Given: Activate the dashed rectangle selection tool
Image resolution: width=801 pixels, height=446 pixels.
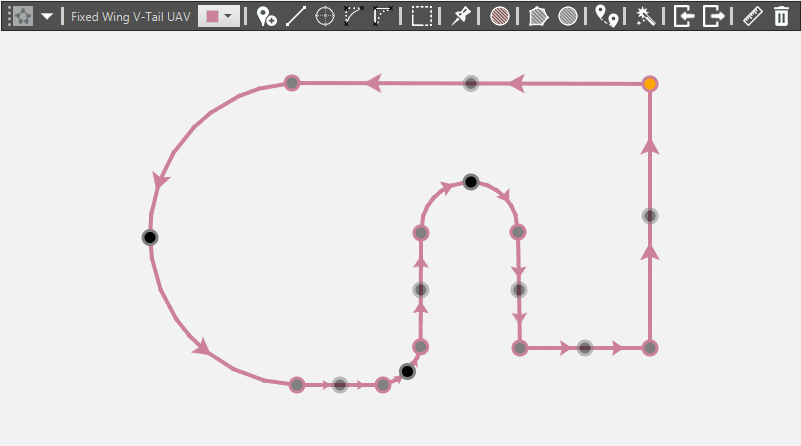Looking at the screenshot, I should [x=421, y=16].
